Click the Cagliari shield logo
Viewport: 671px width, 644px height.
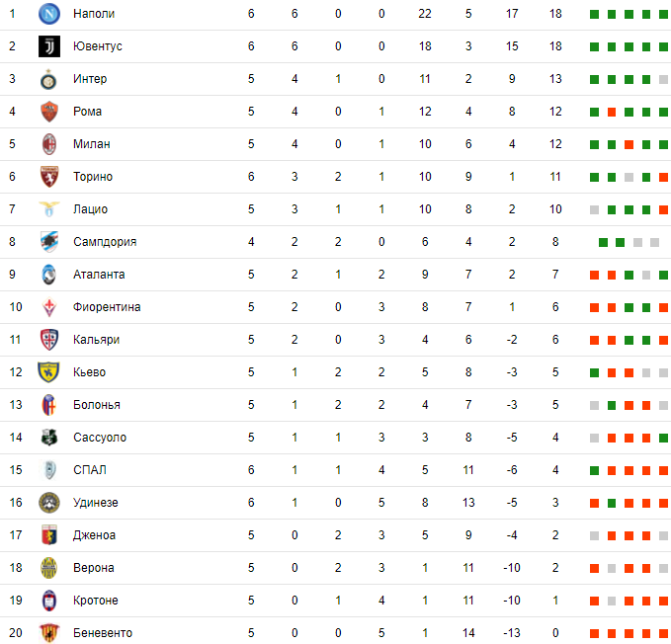(49, 340)
